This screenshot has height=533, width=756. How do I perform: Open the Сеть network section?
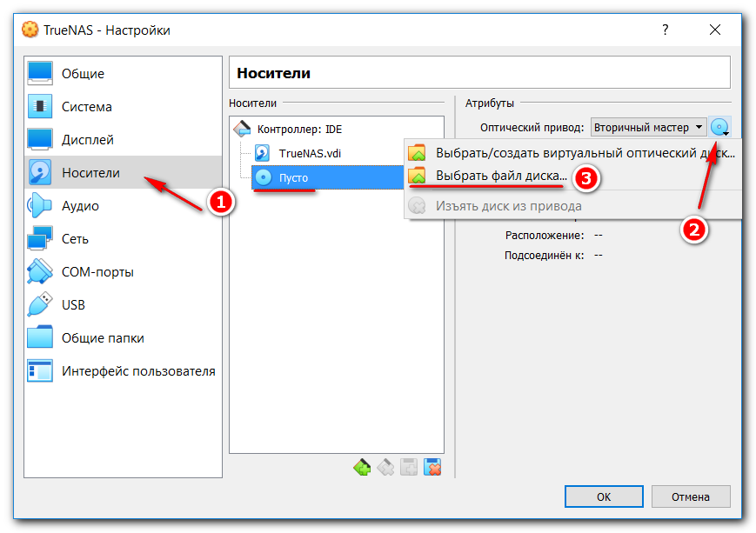point(123,239)
